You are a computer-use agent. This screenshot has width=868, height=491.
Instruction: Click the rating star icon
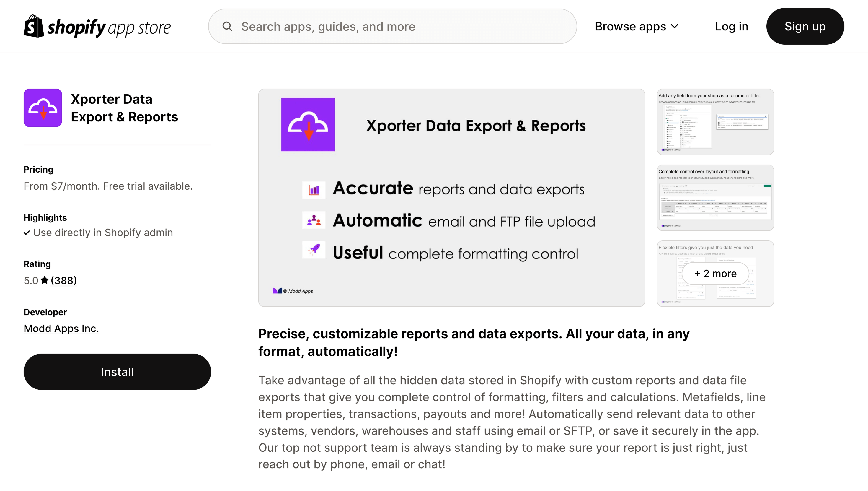(x=45, y=280)
